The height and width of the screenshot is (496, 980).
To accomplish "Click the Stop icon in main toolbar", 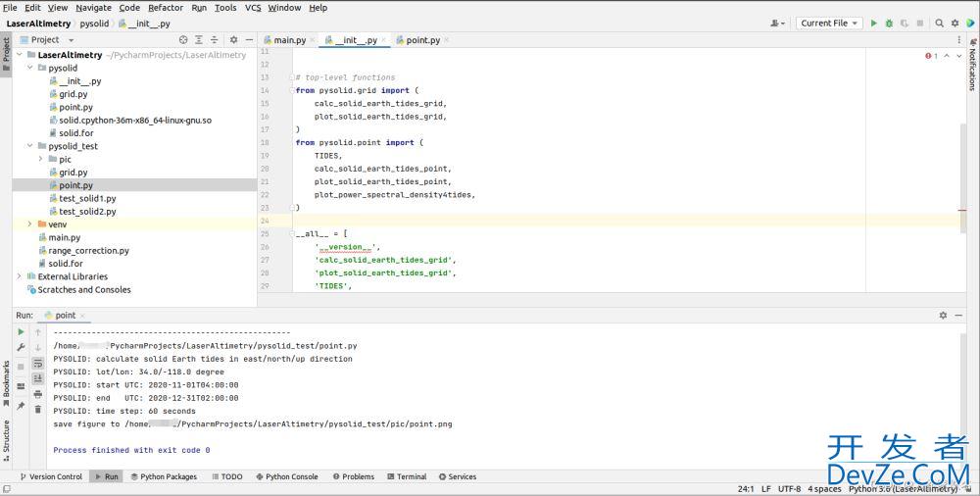I will point(919,24).
